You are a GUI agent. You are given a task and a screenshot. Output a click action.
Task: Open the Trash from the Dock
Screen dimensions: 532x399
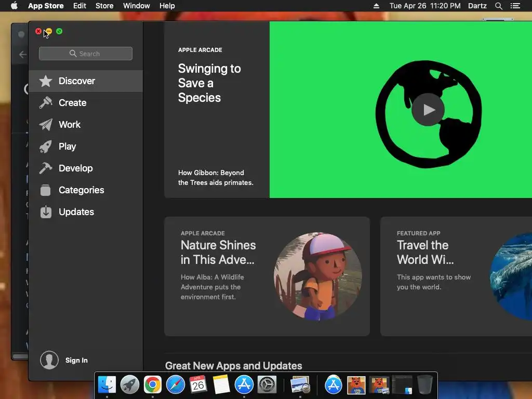coord(425,385)
